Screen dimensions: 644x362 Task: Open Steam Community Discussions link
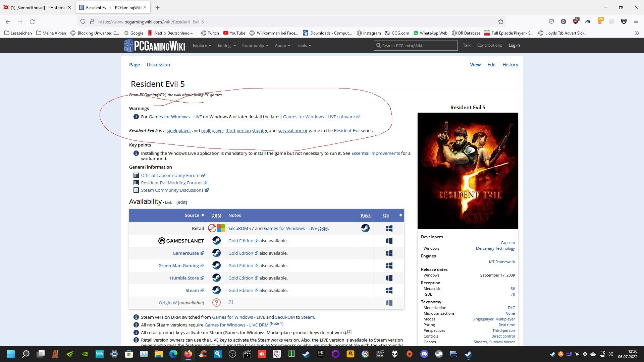[174, 190]
